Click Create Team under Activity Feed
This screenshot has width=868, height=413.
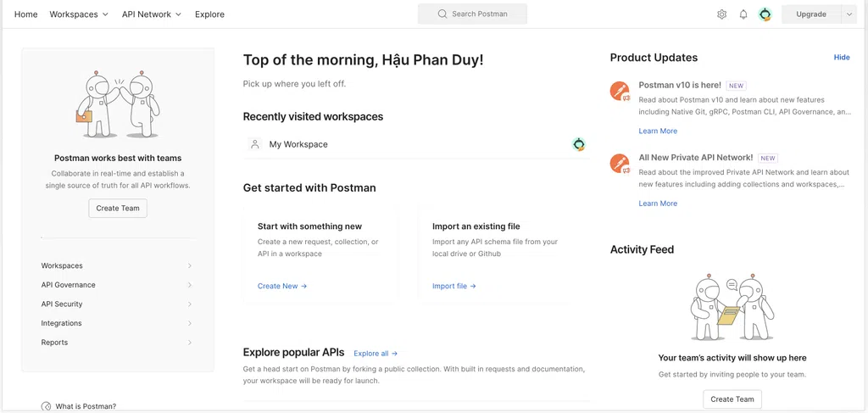(x=732, y=399)
